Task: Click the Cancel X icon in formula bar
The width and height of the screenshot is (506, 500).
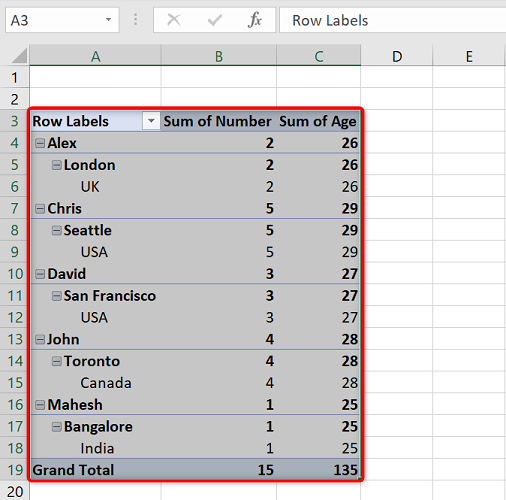Action: click(x=174, y=20)
